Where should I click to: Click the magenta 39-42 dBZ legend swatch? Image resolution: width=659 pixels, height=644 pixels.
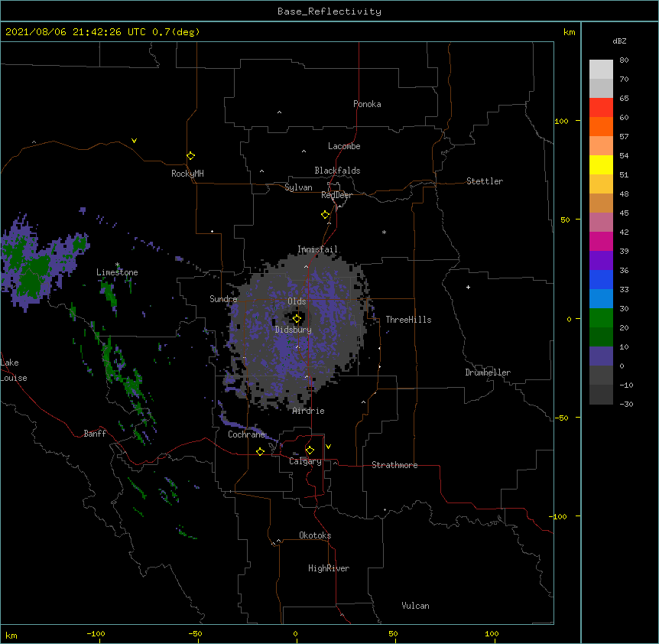click(x=601, y=241)
